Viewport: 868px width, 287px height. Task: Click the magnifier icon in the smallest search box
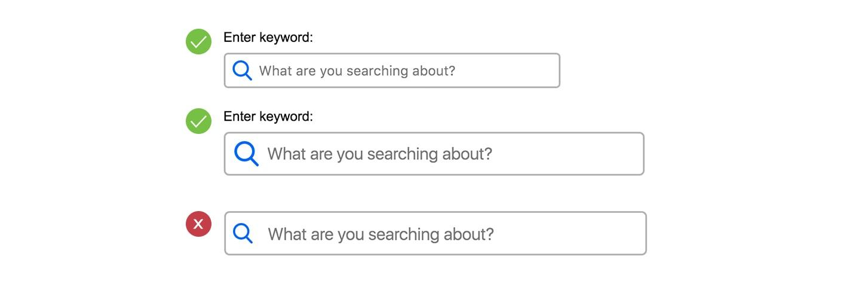242,71
